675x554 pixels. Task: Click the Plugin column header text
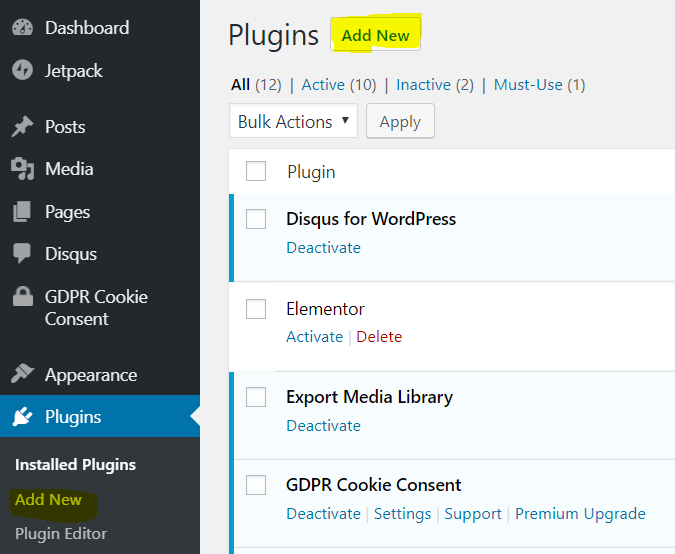[x=311, y=172]
